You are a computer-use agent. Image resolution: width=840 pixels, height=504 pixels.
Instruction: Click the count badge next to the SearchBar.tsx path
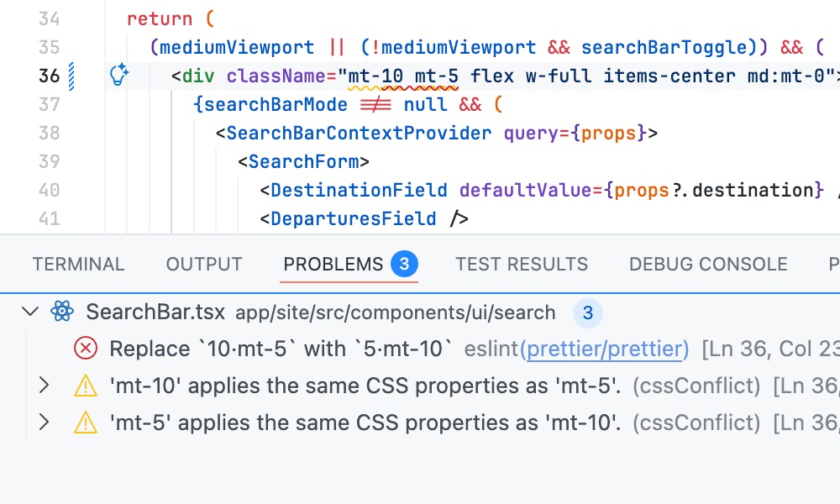(588, 312)
